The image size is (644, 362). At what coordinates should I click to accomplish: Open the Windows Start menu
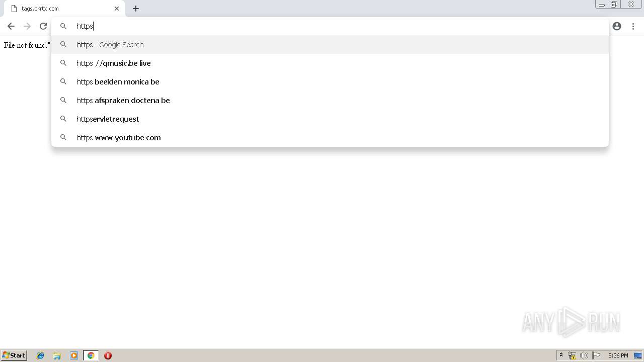(x=14, y=355)
